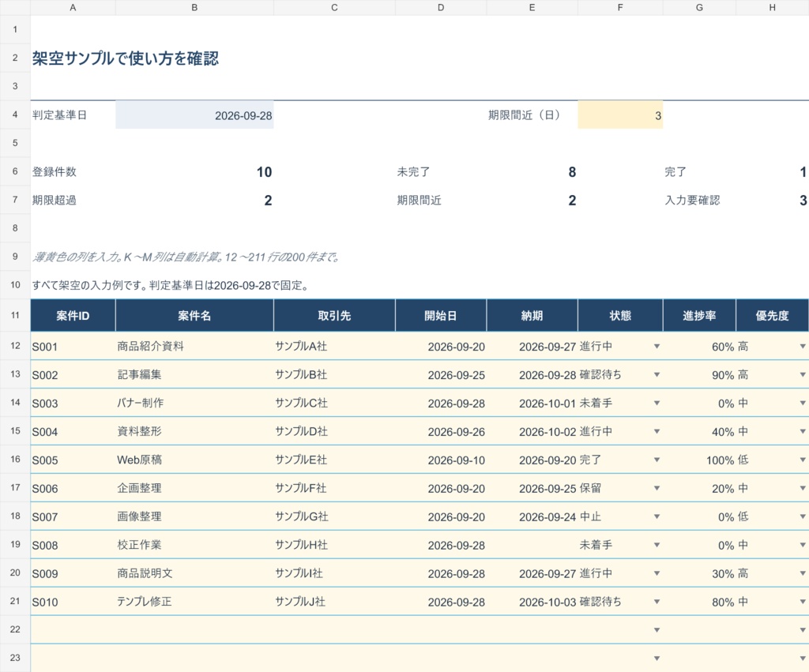Open the 状態 dropdown arrow for S010
Viewport: 809px width, 672px height.
[x=657, y=602]
